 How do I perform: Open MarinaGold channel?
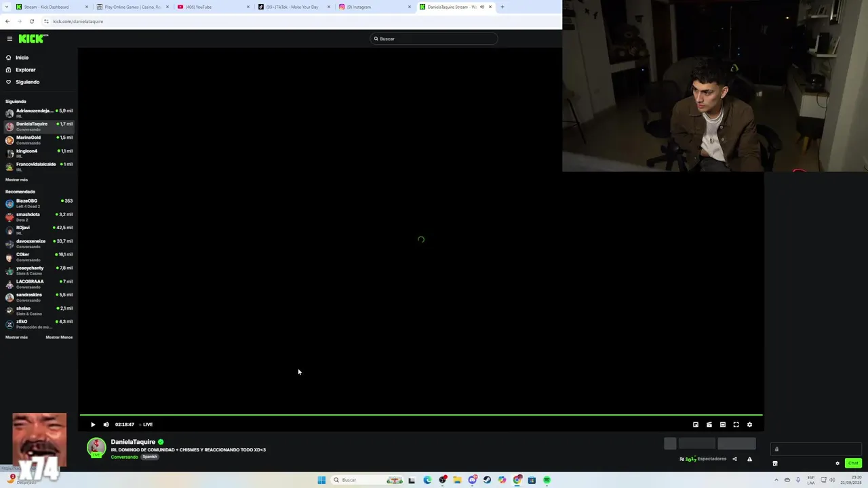[39, 140]
